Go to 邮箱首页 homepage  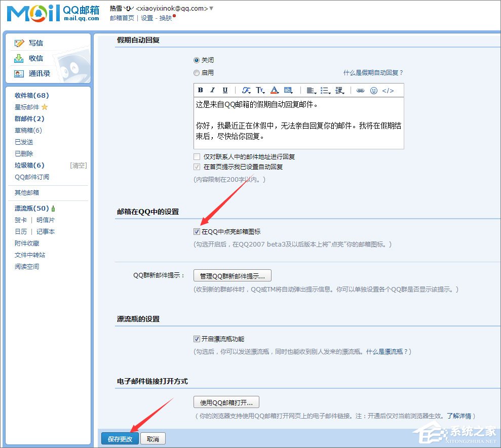(x=122, y=17)
